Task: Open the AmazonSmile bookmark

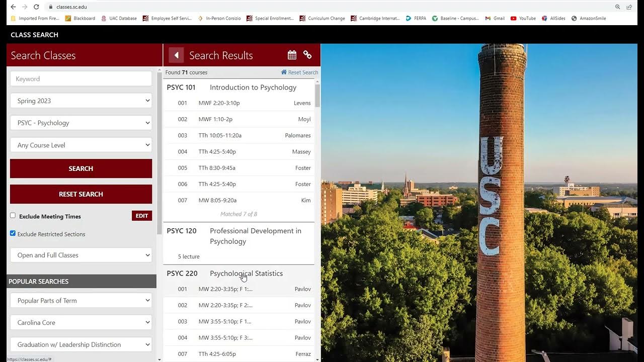Action: point(589,18)
